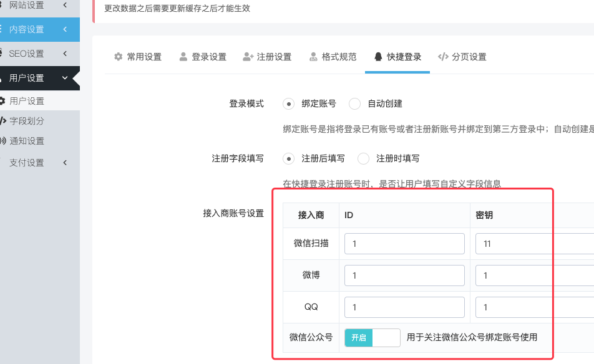
Task: Expand the SEO设置 sidebar chevron
Action: point(65,54)
